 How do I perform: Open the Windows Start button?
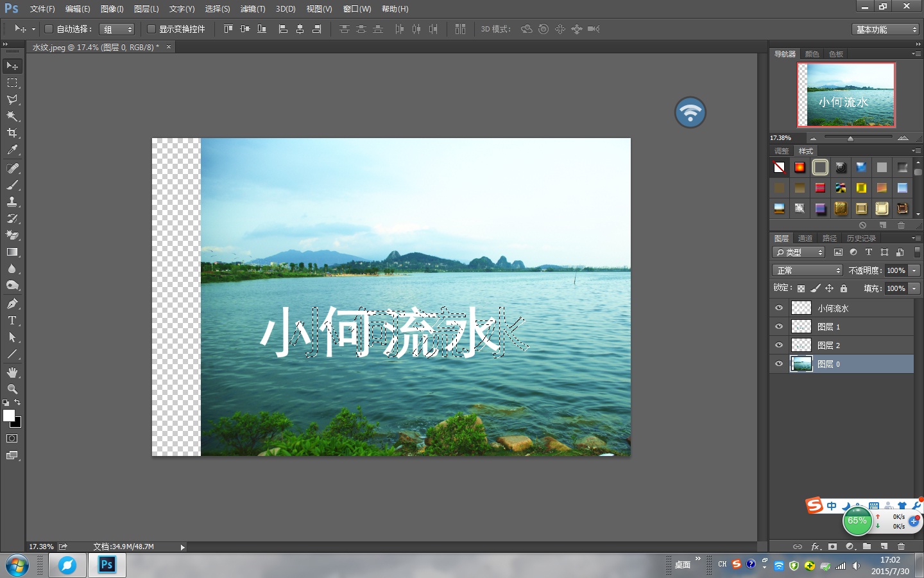click(x=17, y=566)
